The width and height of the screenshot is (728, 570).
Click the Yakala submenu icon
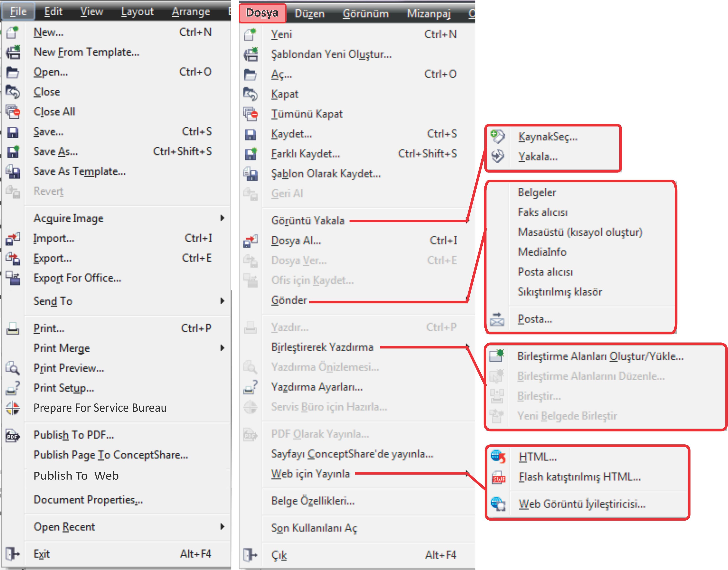[498, 156]
